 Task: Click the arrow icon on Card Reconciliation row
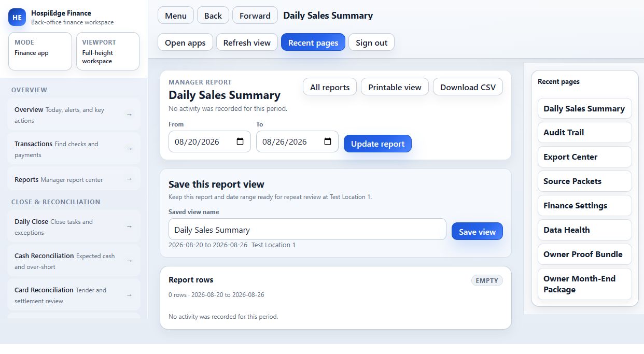click(129, 295)
